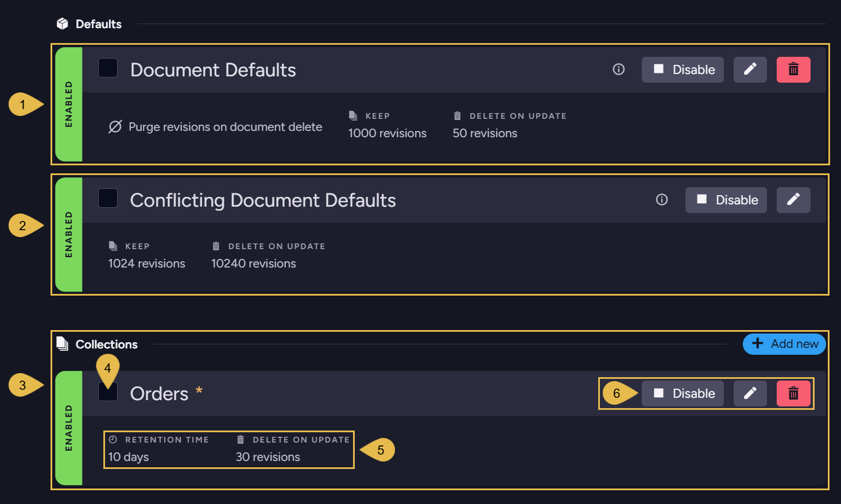Click the Defaults section cube icon

coord(62,24)
